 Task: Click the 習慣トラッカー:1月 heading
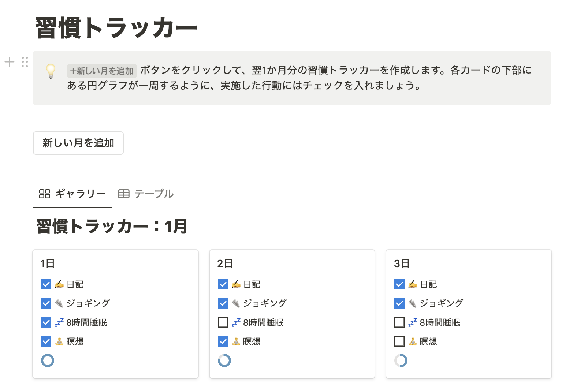112,227
